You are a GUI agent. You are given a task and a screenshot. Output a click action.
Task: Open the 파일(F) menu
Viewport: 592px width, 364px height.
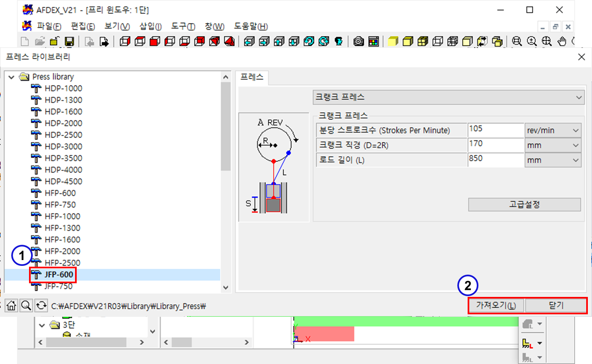(x=49, y=27)
